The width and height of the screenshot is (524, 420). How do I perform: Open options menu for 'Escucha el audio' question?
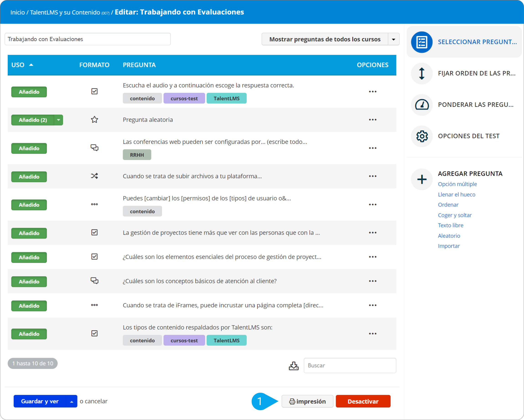(x=372, y=92)
